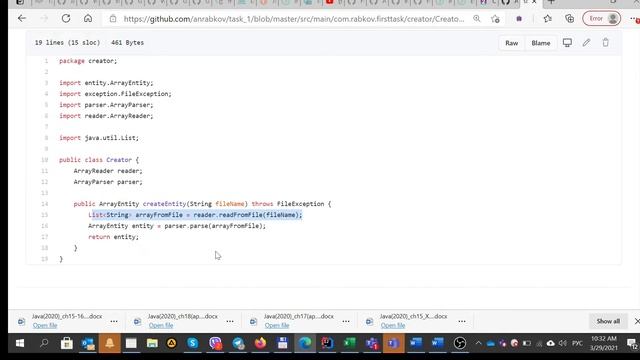Click '19 lines (15 sloc)' file info
Viewport: 640px width, 360px height.
point(67,42)
